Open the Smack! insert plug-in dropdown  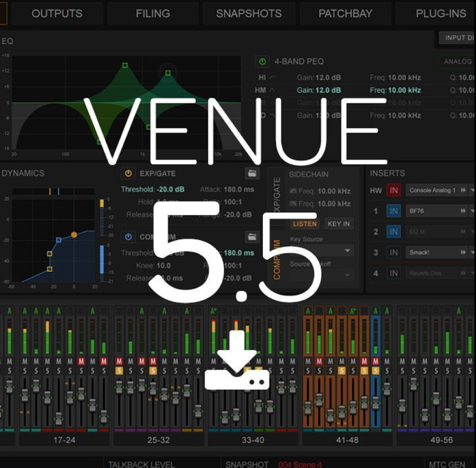(x=472, y=253)
